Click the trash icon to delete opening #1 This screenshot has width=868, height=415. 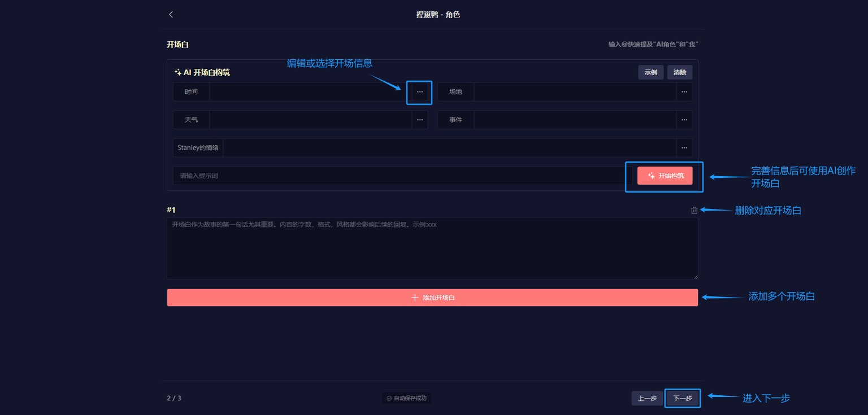694,211
